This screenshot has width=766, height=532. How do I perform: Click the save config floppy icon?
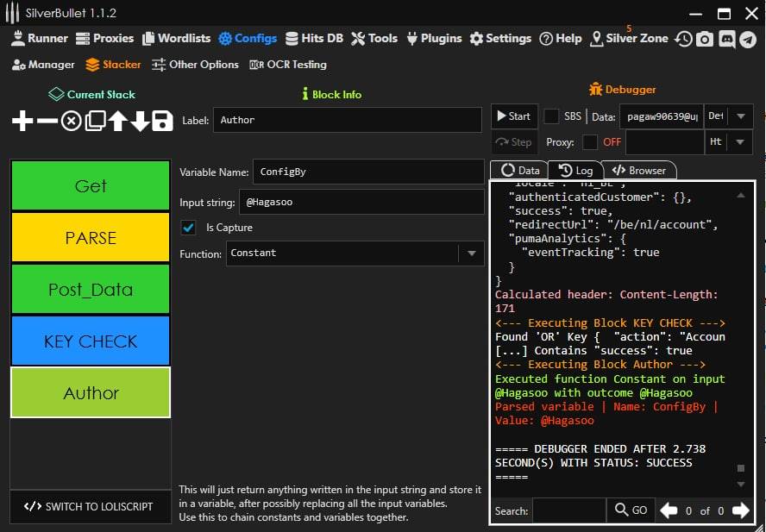point(162,121)
